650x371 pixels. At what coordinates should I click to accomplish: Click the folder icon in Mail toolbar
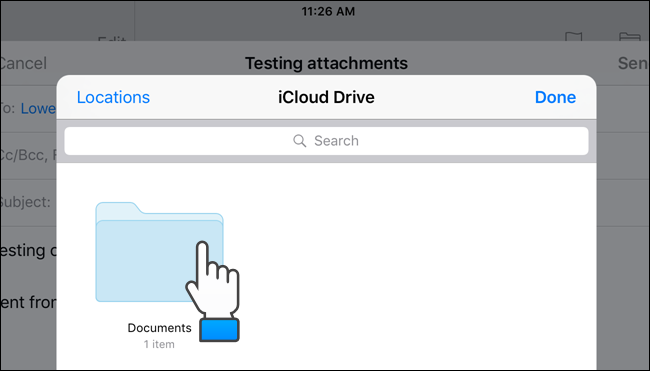pyautogui.click(x=629, y=37)
